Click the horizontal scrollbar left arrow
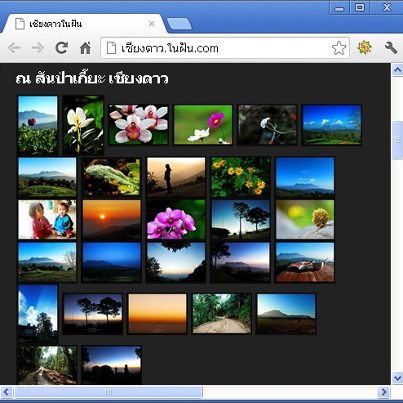The width and height of the screenshot is (403, 403). pyautogui.click(x=6, y=392)
